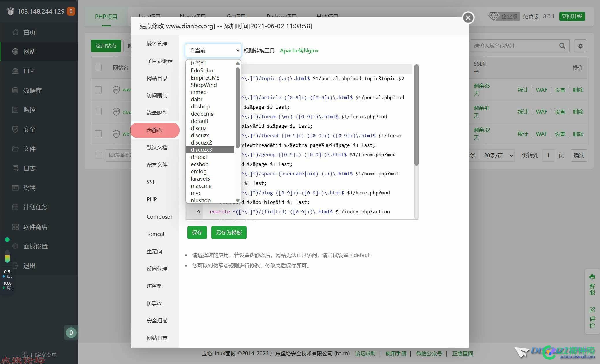The image size is (600, 364).
Task: Check the checkbox for the first site row
Action: point(98,90)
